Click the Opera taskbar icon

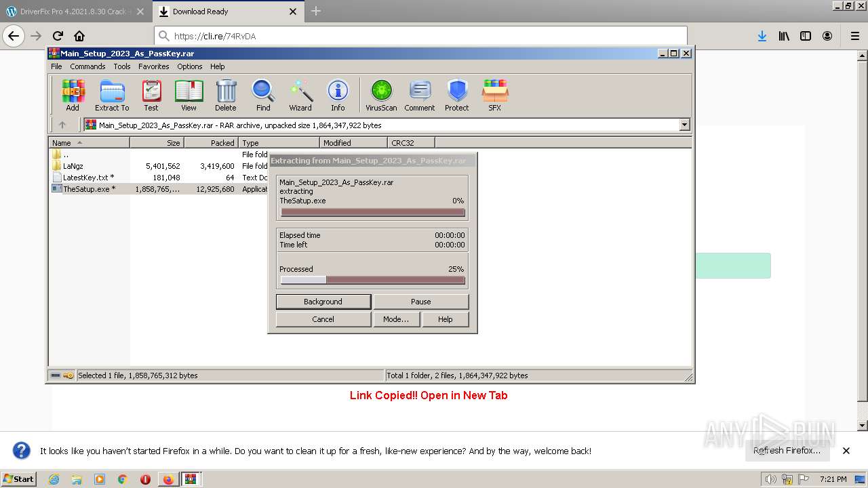145,479
